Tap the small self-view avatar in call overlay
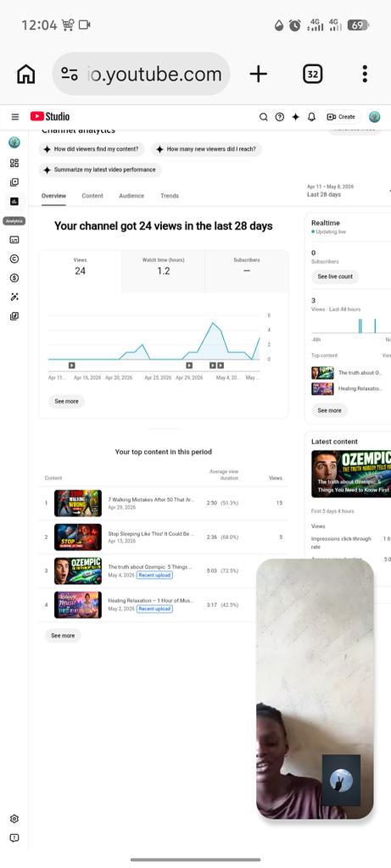The width and height of the screenshot is (391, 868). [341, 781]
